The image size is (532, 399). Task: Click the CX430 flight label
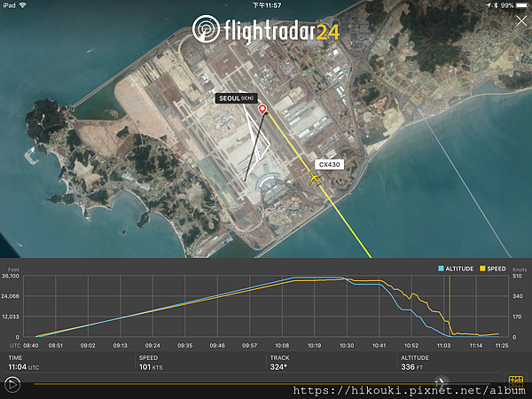point(330,165)
